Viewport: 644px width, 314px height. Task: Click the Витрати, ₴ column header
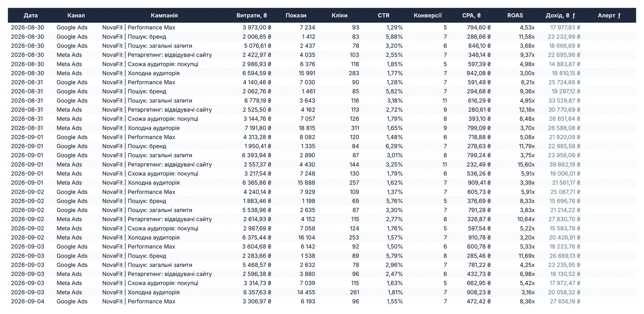[252, 15]
